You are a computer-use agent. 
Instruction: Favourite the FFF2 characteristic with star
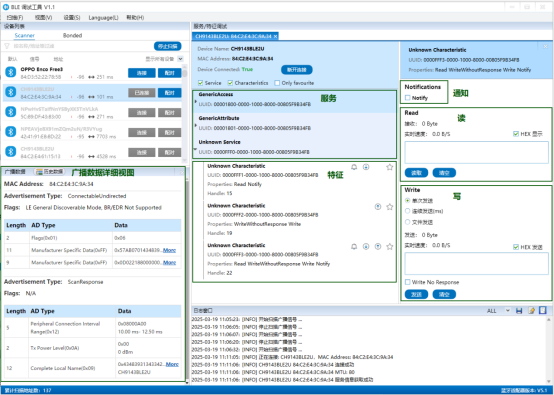(x=389, y=207)
